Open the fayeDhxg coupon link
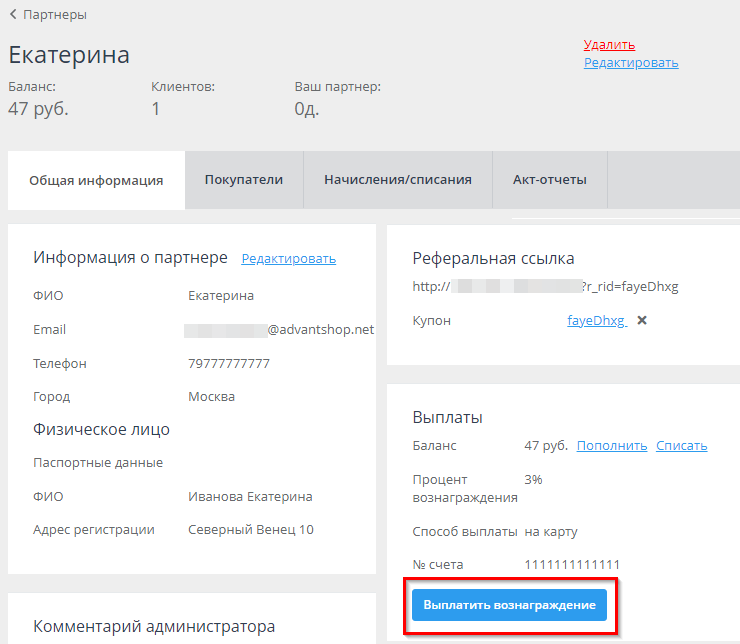This screenshot has width=740, height=644. pyautogui.click(x=596, y=321)
